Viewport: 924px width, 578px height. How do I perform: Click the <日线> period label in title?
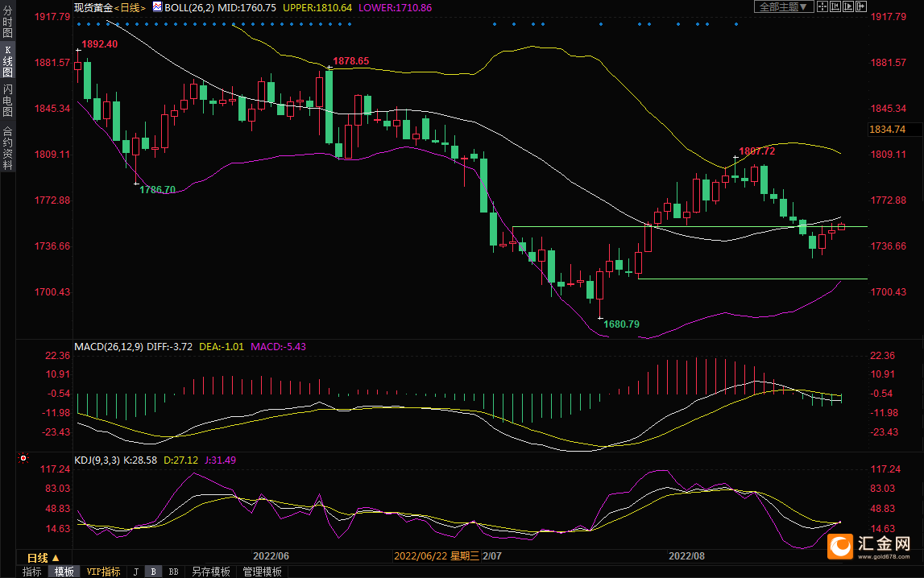pyautogui.click(x=130, y=8)
